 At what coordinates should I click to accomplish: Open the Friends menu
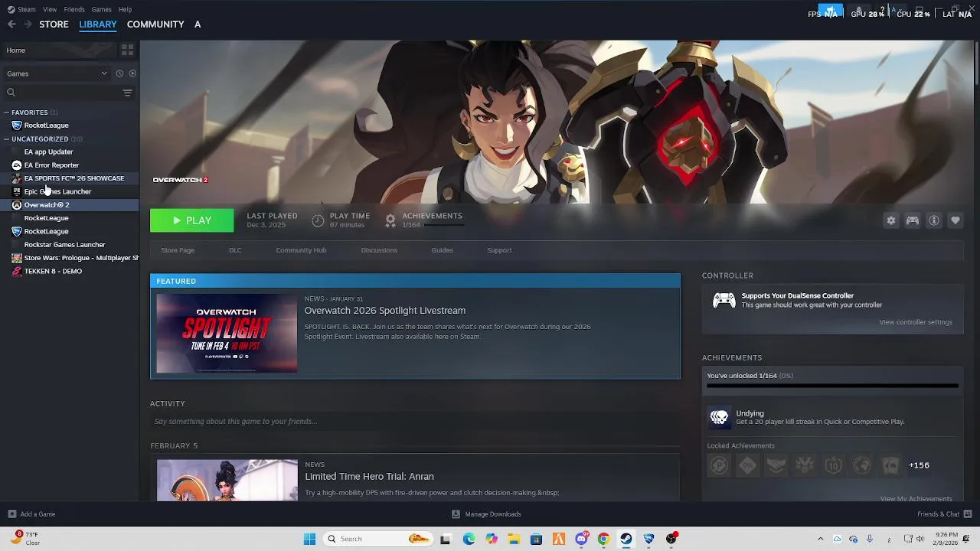pyautogui.click(x=74, y=9)
